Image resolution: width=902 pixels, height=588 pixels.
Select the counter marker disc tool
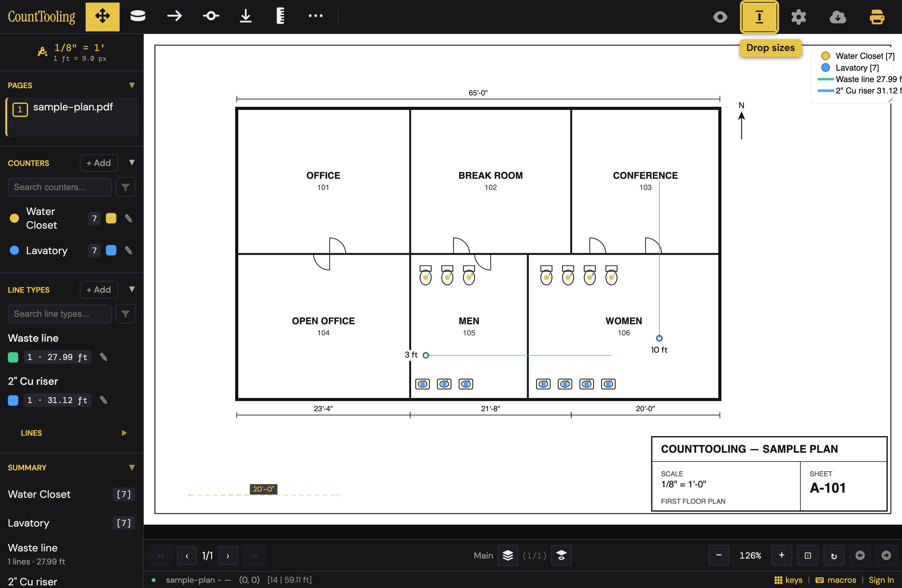tap(138, 16)
